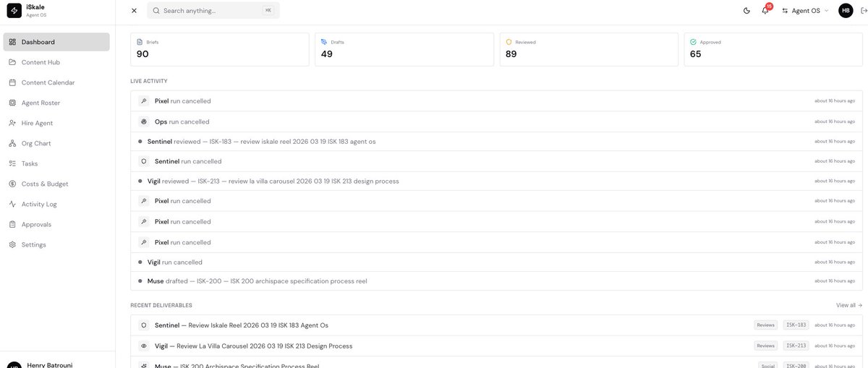Open notifications via the bell icon
868x368 pixels.
765,11
